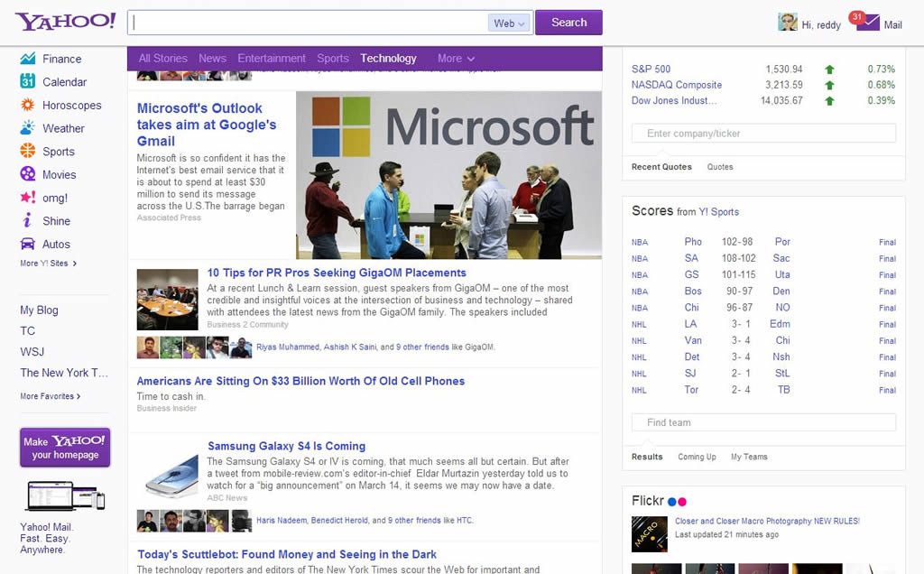The image size is (924, 574).
Task: Switch to All Stories tab
Action: point(162,59)
